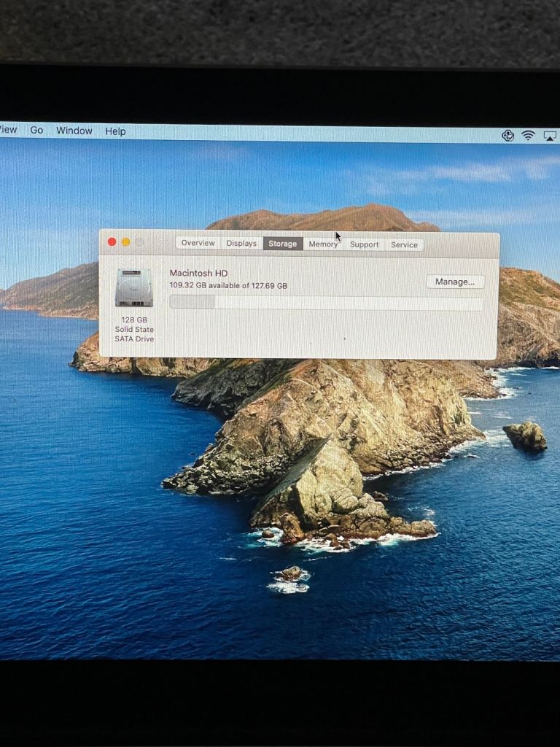Click the circular menu bar icon beside Wi-Fi
The height and width of the screenshot is (747, 560).
tap(507, 136)
